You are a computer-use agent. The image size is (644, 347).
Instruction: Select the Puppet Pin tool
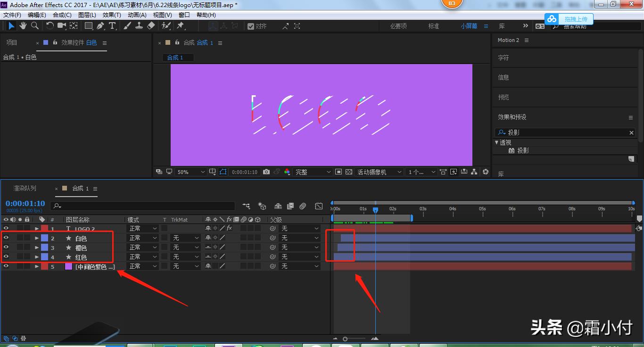tap(180, 26)
